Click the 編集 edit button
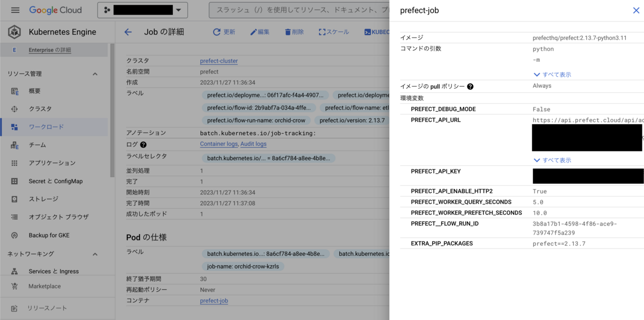Viewport: 644px width, 320px height. [260, 32]
